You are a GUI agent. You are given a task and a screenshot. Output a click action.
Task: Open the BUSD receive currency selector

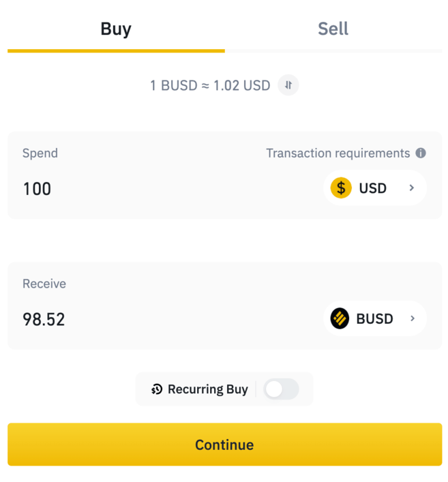tap(374, 318)
